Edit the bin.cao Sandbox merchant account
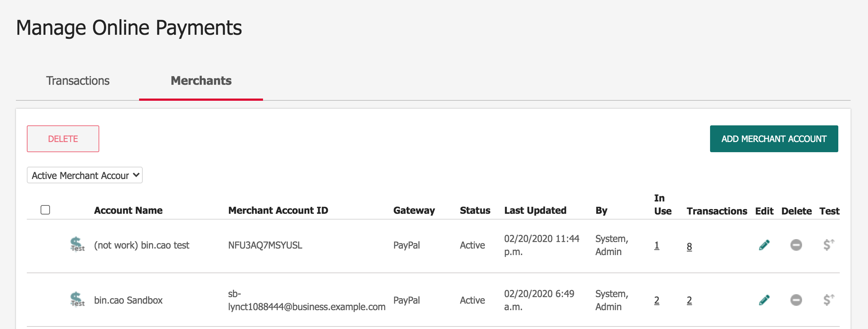Screen dimensions: 868x329 764,300
